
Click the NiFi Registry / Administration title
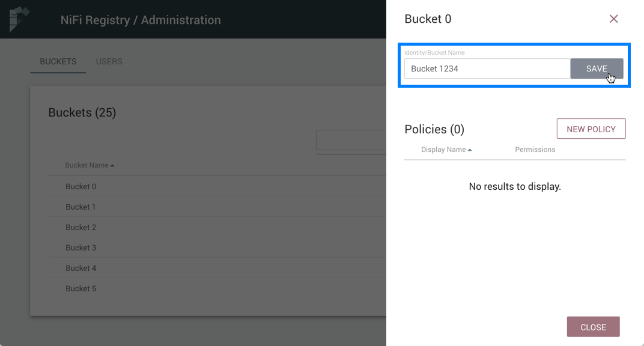click(x=141, y=20)
